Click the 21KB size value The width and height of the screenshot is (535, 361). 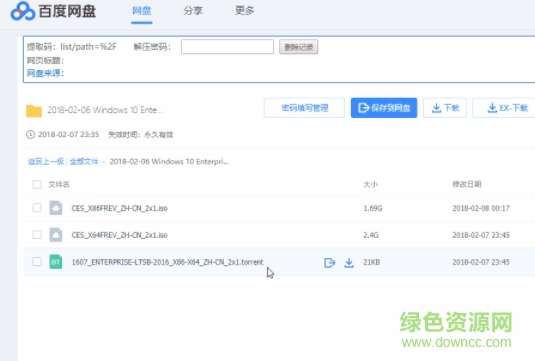(x=372, y=262)
